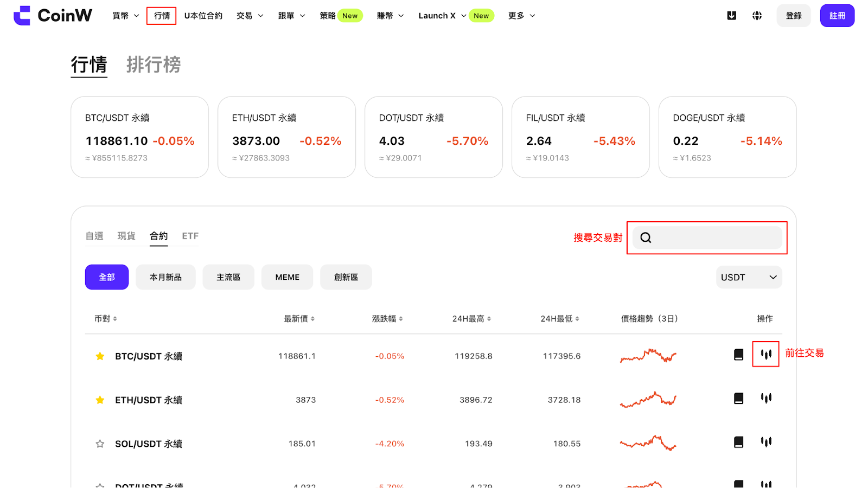Select the 行情 heading tab above cards

click(x=89, y=65)
